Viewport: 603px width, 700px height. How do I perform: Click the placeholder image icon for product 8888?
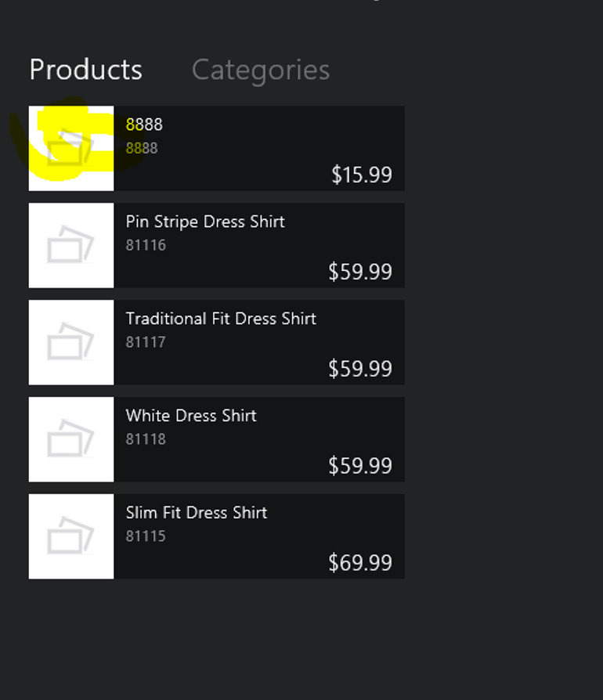click(71, 148)
